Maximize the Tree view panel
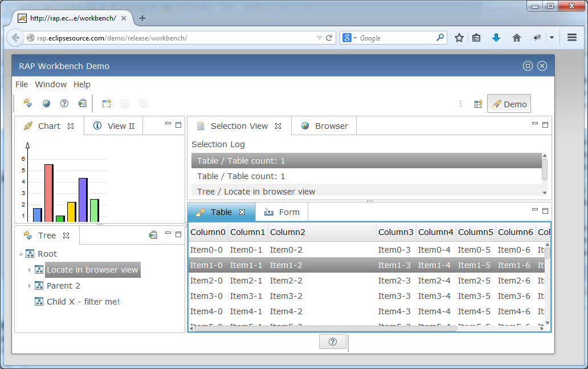 coord(178,234)
